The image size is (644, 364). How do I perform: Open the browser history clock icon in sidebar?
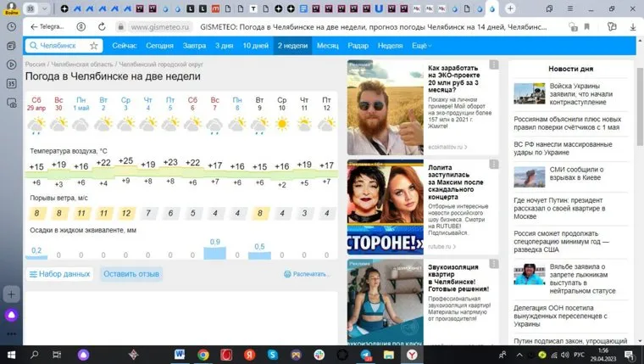[11, 26]
